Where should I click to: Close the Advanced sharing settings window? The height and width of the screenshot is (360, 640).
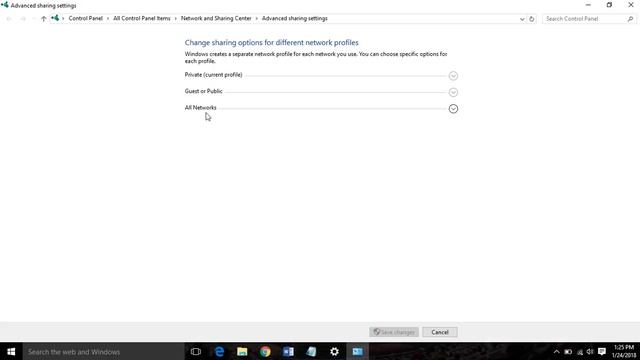click(x=631, y=5)
